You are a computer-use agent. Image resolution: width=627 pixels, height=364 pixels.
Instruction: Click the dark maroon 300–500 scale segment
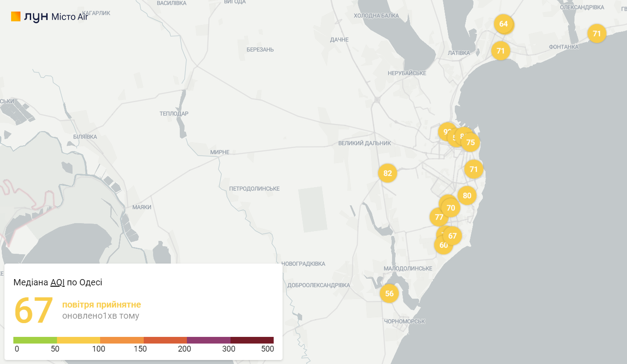(x=252, y=340)
